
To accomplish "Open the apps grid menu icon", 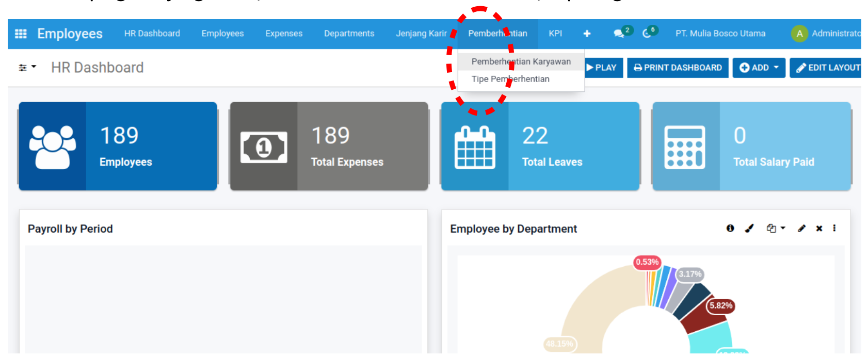I will pyautogui.click(x=21, y=34).
